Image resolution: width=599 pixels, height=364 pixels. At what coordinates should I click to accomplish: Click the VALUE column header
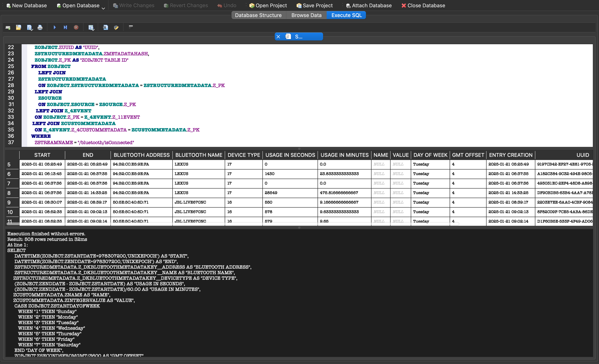[x=401, y=155]
